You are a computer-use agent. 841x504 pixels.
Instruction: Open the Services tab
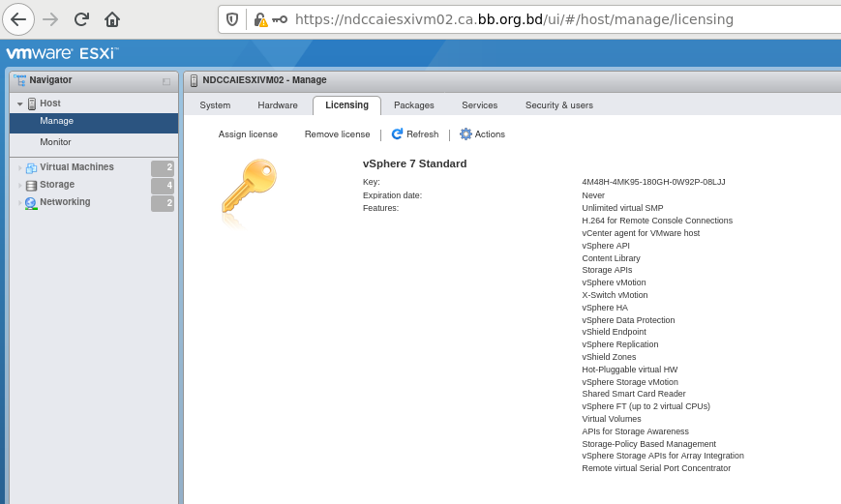click(x=479, y=105)
